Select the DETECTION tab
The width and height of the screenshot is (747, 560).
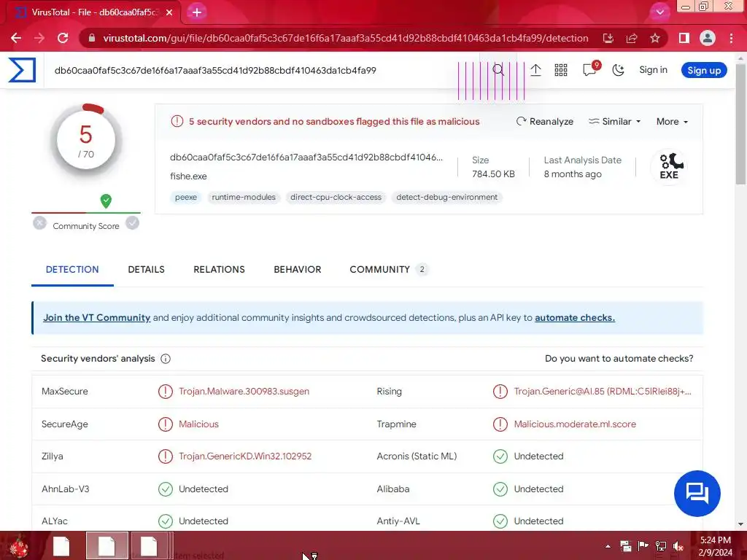72,270
